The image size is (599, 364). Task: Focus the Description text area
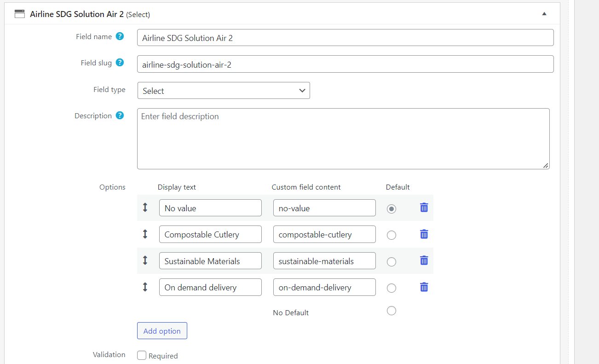[343, 139]
